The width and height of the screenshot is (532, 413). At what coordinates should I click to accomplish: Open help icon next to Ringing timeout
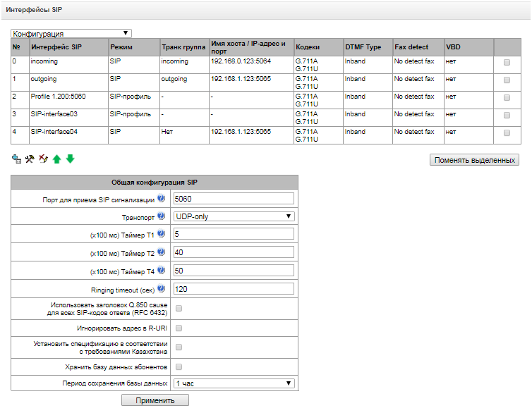tap(161, 288)
